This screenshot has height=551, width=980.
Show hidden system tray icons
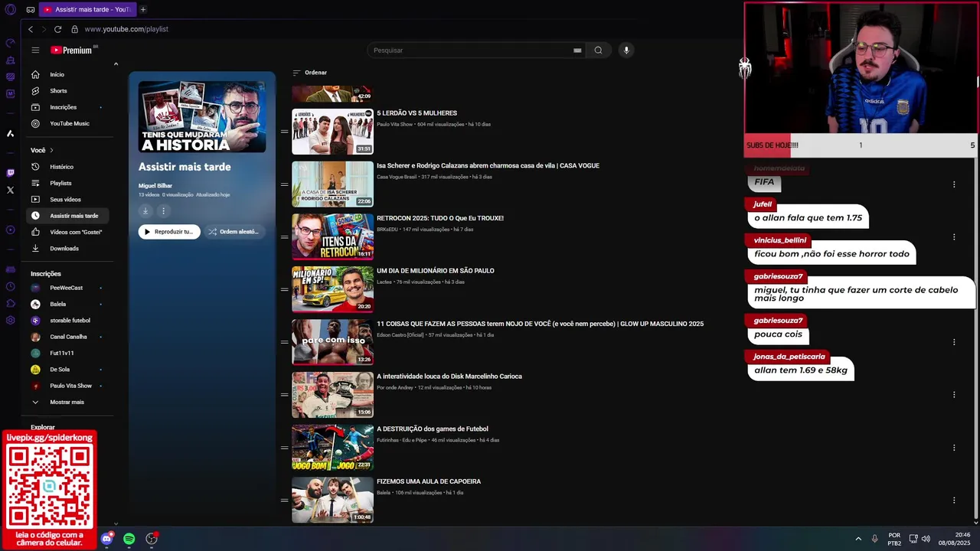pyautogui.click(x=858, y=539)
